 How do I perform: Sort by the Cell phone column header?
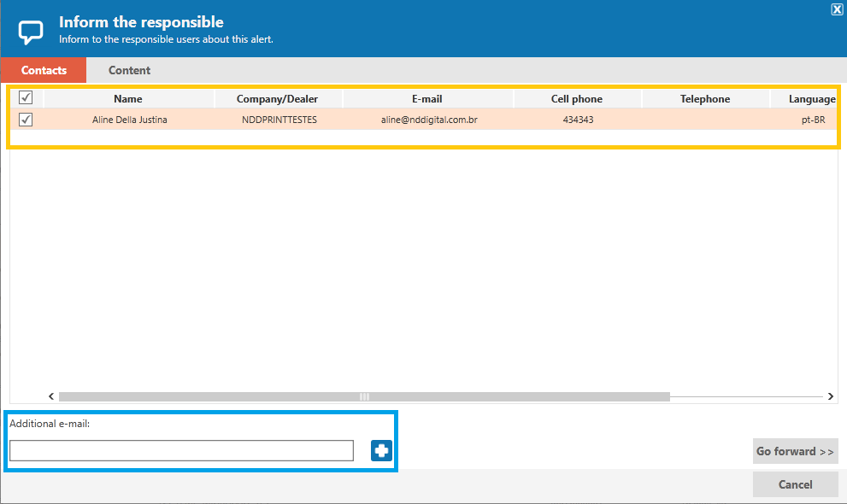(x=576, y=99)
